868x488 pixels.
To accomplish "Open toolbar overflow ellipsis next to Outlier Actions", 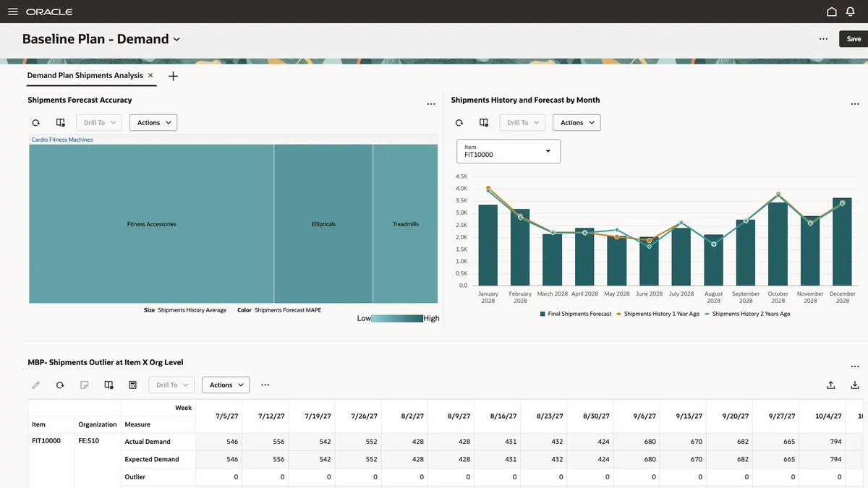I will (265, 385).
